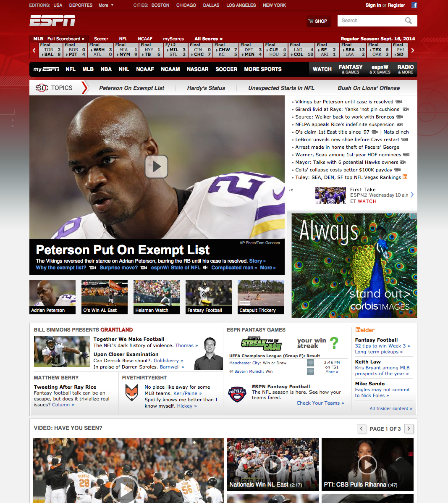448x503 pixels.
Task: Click the search magnifying glass icon
Action: [409, 20]
